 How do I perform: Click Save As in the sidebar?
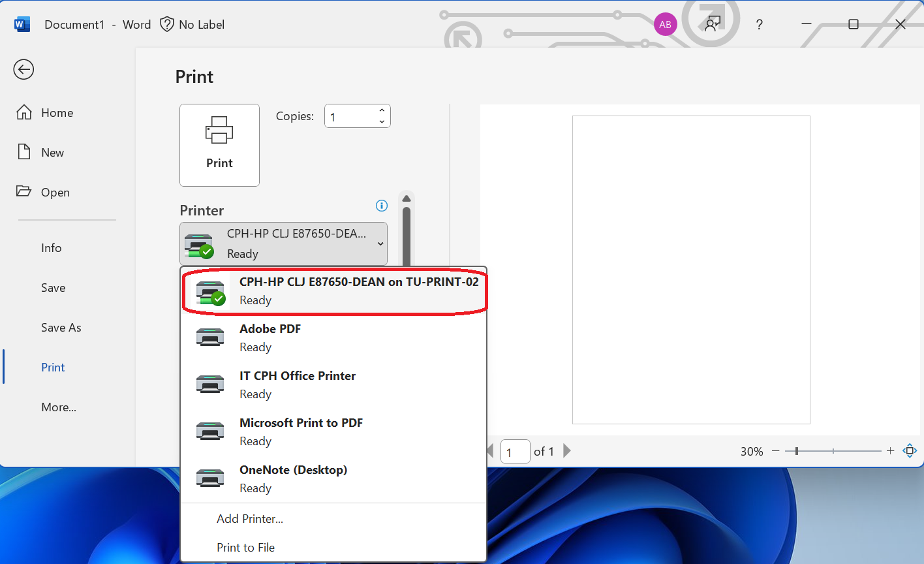pyautogui.click(x=61, y=327)
